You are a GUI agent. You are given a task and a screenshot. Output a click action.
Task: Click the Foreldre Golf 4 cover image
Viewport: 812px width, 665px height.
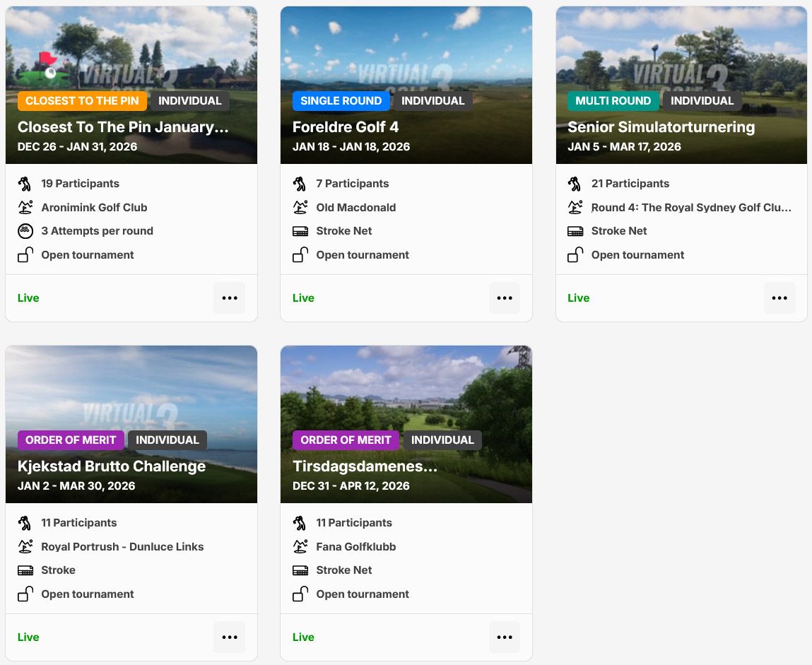(x=406, y=49)
